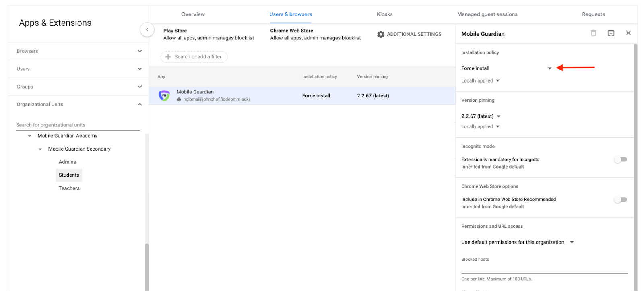Viewport: 644px width, 291px height.
Task: Select the Users & browsers tab
Action: click(x=291, y=14)
